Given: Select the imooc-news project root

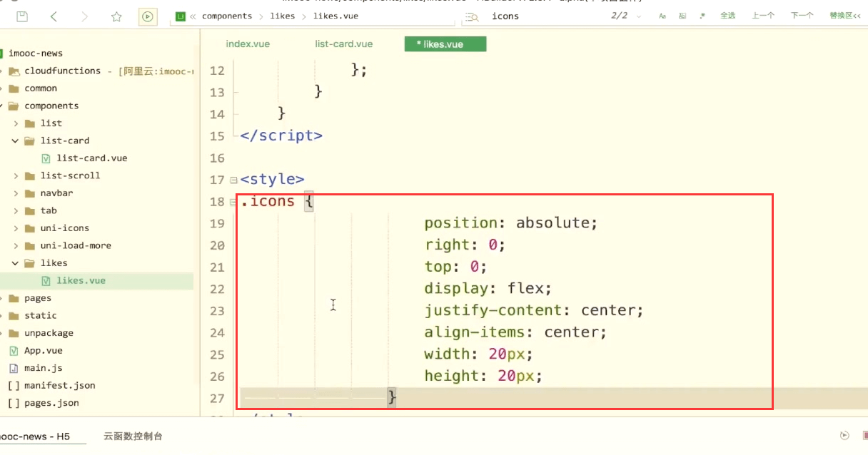Looking at the screenshot, I should (36, 53).
